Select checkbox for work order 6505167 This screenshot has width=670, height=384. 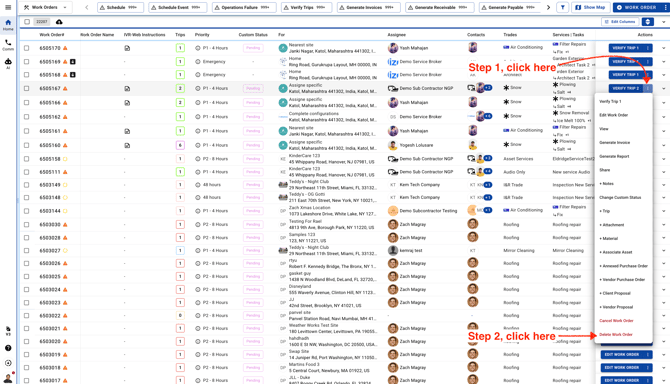[x=26, y=88]
